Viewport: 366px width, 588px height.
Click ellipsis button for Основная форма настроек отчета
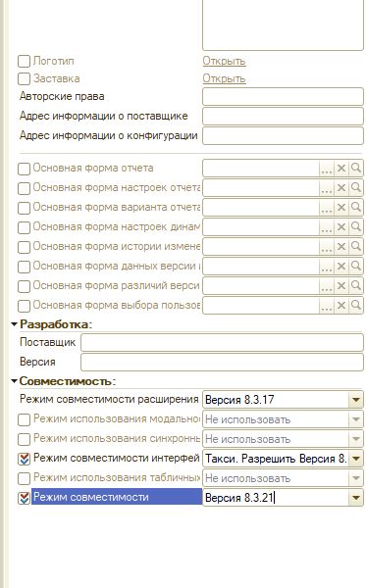(327, 188)
